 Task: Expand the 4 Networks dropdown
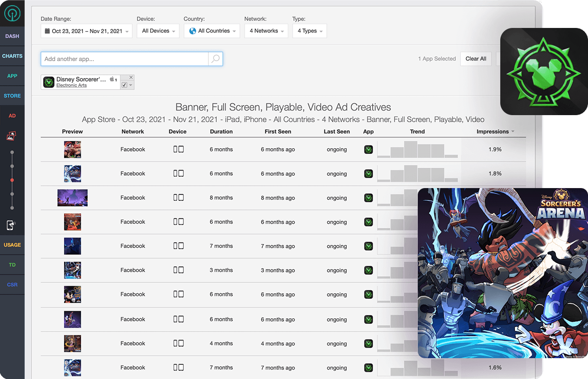(266, 31)
